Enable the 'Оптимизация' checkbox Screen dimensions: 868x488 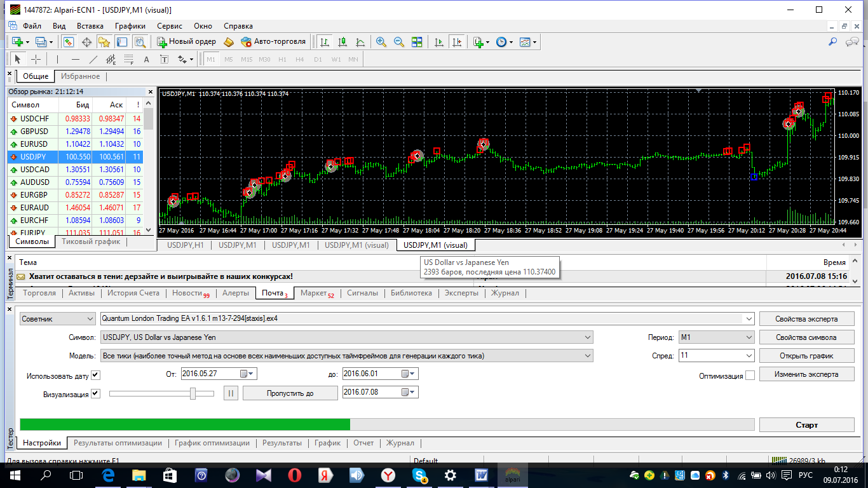750,375
